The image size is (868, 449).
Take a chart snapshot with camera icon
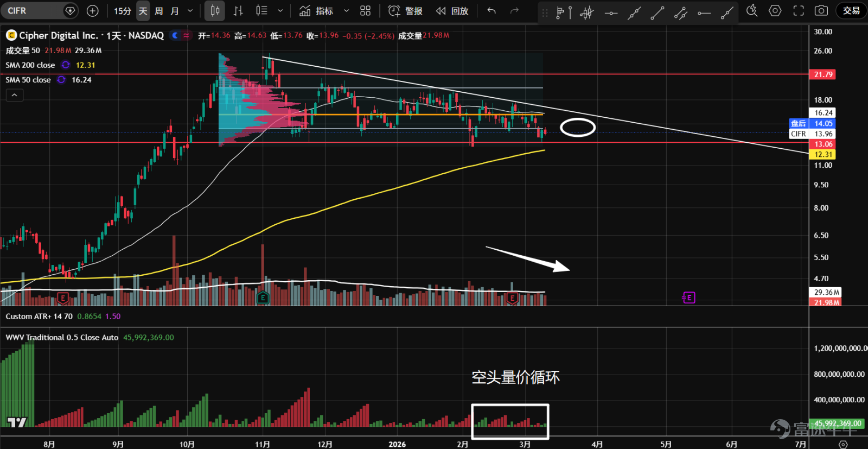(x=821, y=11)
